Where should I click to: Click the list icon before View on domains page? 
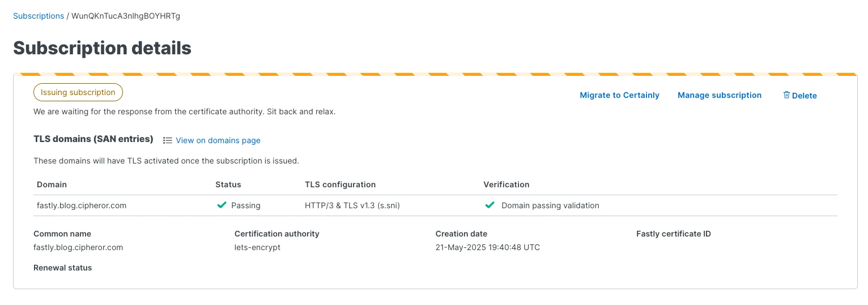(x=168, y=140)
